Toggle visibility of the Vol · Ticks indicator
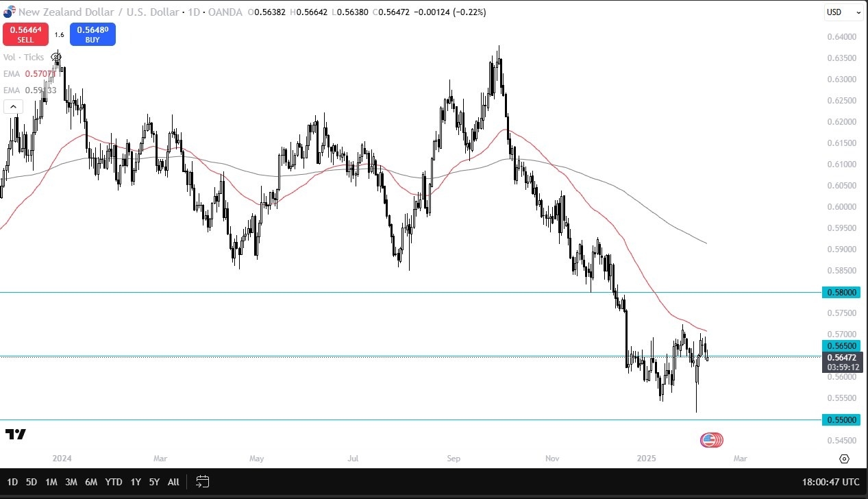This screenshot has height=499, width=868. click(x=23, y=57)
